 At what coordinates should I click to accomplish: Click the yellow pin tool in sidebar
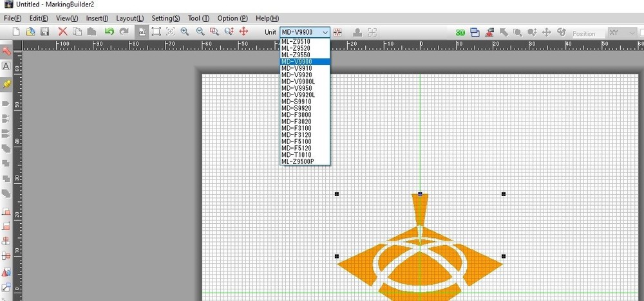(6, 84)
